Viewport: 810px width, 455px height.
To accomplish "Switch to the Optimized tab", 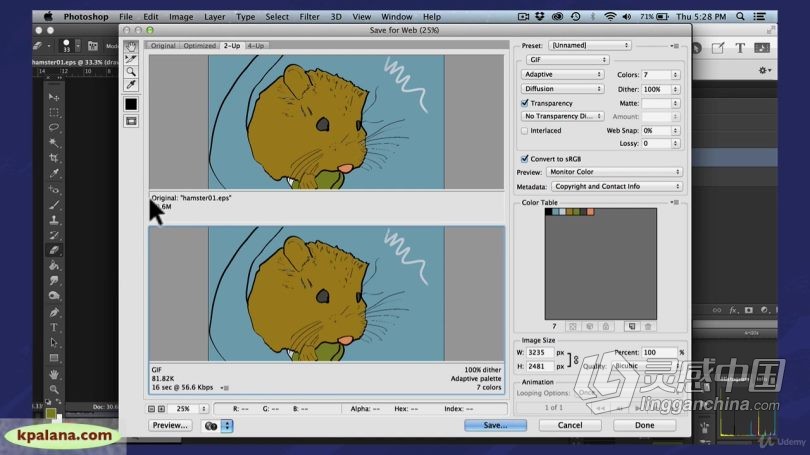I will (199, 45).
